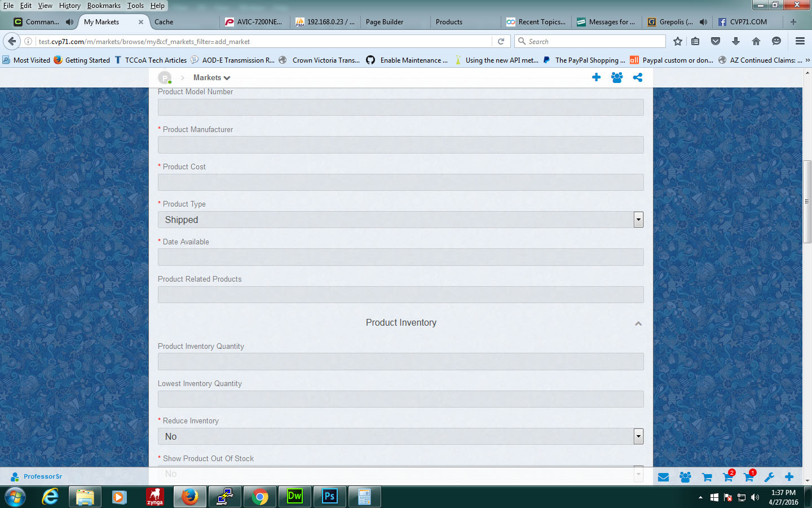The height and width of the screenshot is (508, 812).
Task: Bookmark this page with the star icon
Action: (x=678, y=41)
